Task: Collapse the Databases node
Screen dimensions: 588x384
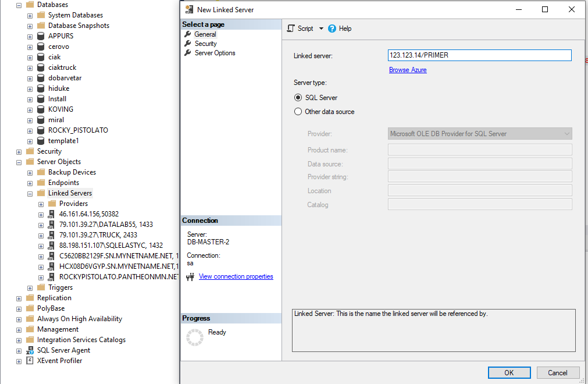Action: tap(19, 6)
